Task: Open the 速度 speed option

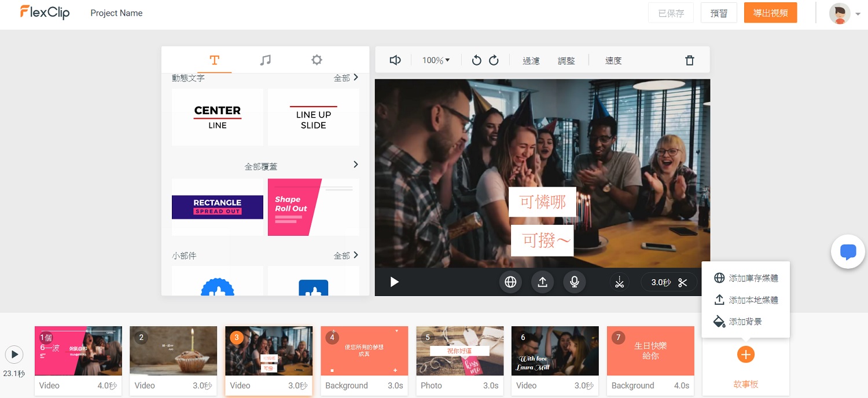Action: tap(613, 60)
